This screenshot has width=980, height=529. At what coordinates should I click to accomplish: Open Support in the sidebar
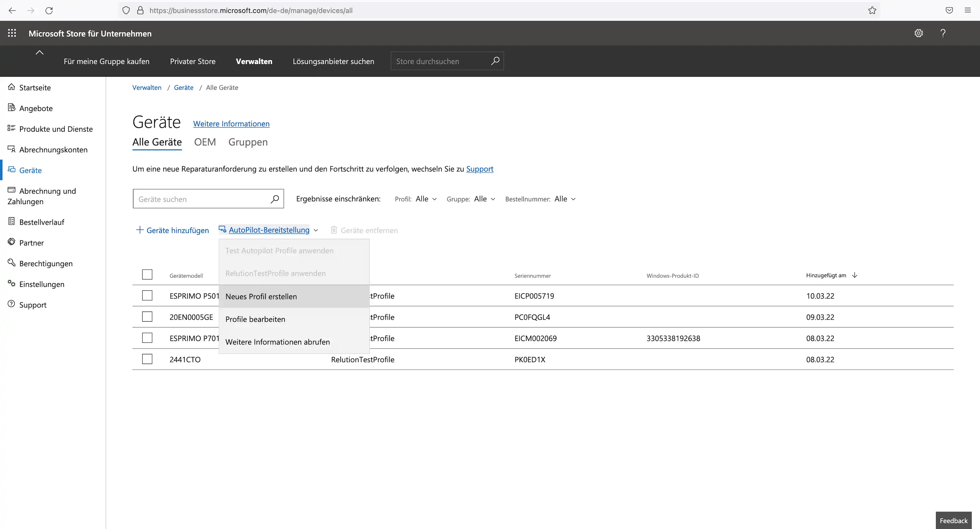27,305
